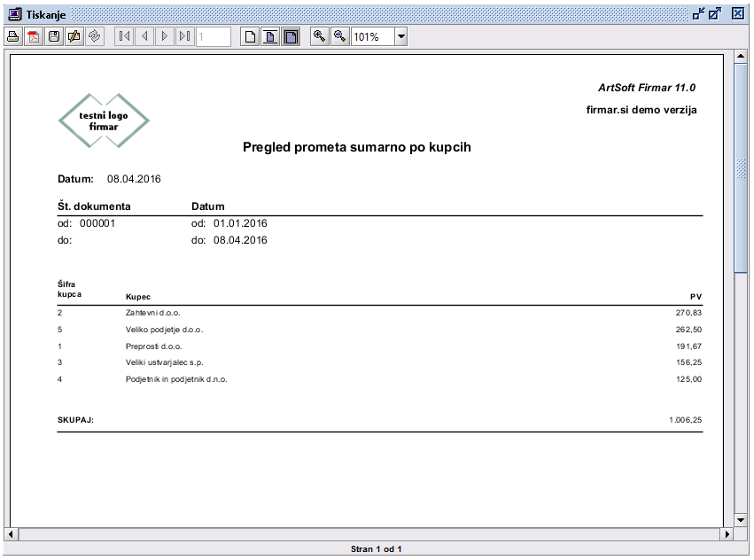Toggle the fit page view mode
Screen dimensions: 754x560
tap(270, 36)
